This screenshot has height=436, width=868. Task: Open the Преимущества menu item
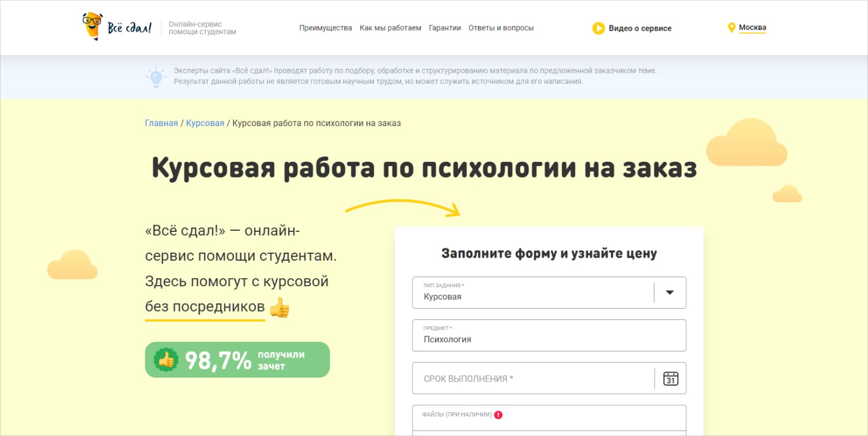(325, 28)
